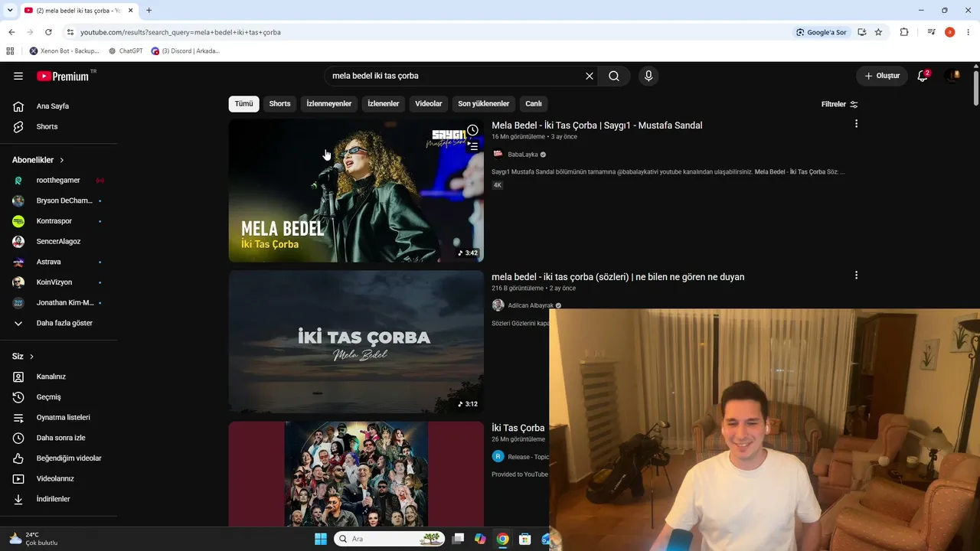The height and width of the screenshot is (551, 980).
Task: Open the Shorts icon in the sidebar
Action: (18, 126)
